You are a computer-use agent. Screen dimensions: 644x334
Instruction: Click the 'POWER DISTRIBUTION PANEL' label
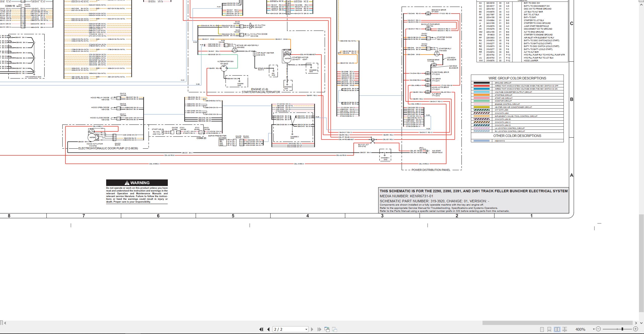pos(431,170)
